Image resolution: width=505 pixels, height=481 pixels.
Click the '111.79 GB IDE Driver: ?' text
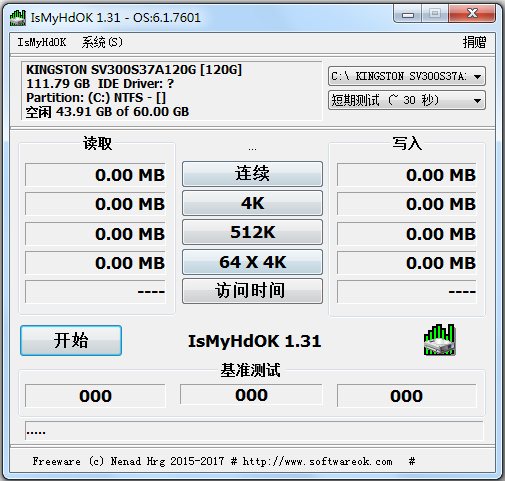[x=100, y=84]
